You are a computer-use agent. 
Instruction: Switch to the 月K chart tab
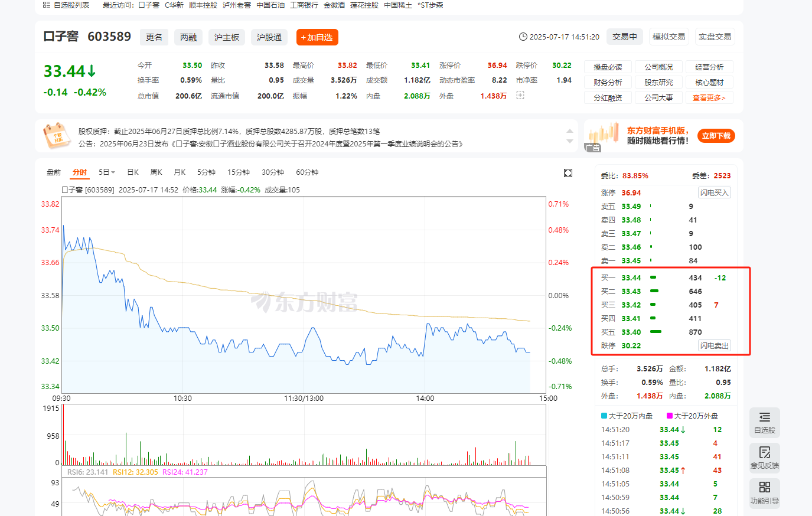(180, 172)
